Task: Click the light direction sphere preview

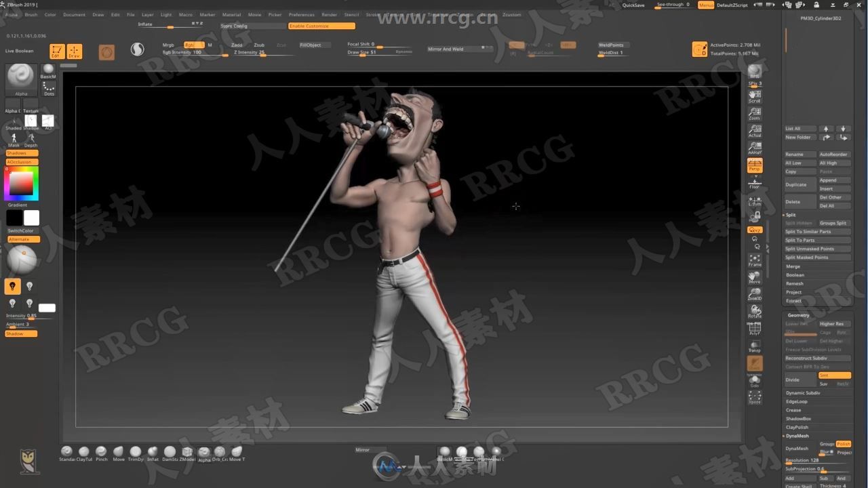Action: (21, 260)
